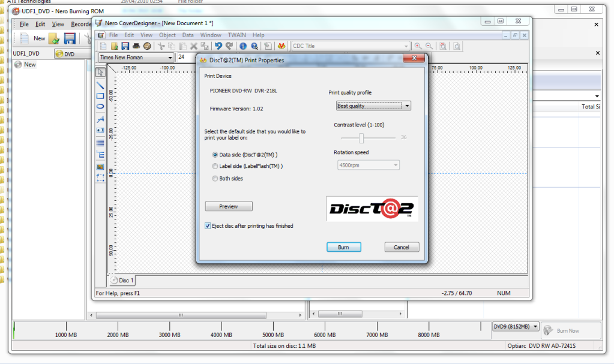The height and width of the screenshot is (364, 614).
Task: Open the DVD9 (8152MB) disc size dropdown
Action: click(x=516, y=326)
